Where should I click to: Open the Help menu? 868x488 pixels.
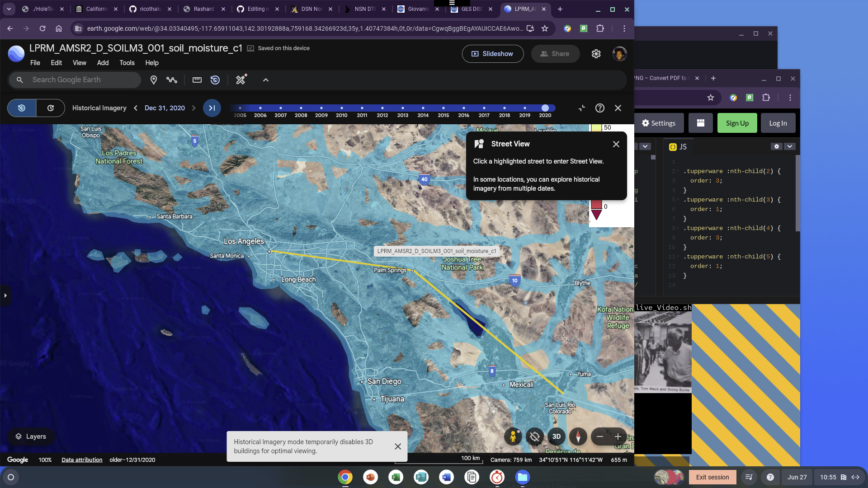(x=152, y=63)
